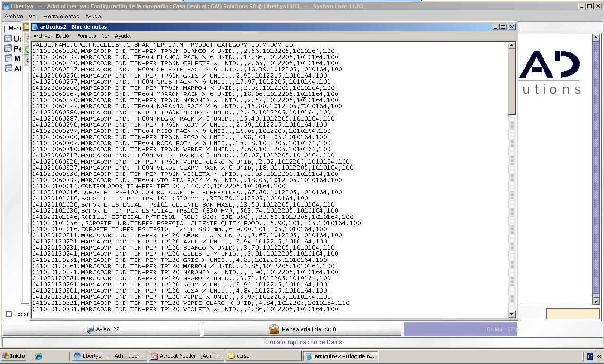Click Notepad scrollbar's down arrow
Viewport: 604px width, 364px height.
tap(511, 314)
